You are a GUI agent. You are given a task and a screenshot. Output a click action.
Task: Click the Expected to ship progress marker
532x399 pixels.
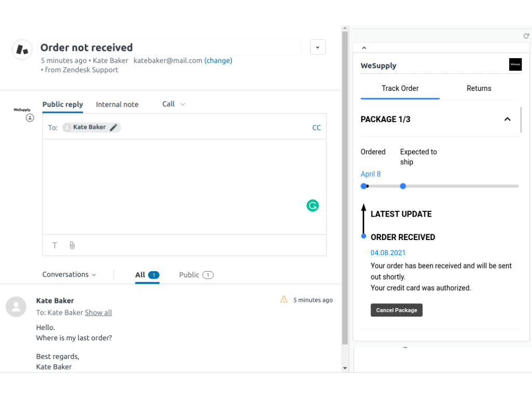click(403, 186)
